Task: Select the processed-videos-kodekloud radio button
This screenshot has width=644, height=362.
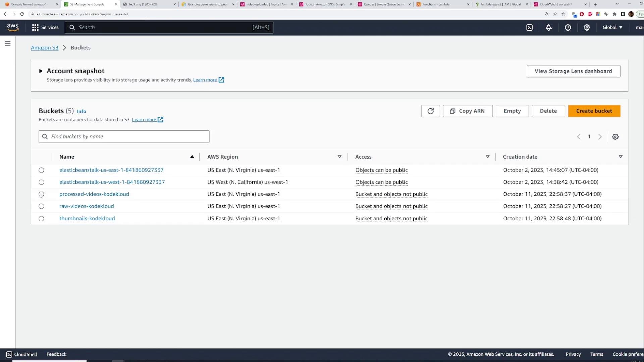Action: tap(41, 194)
